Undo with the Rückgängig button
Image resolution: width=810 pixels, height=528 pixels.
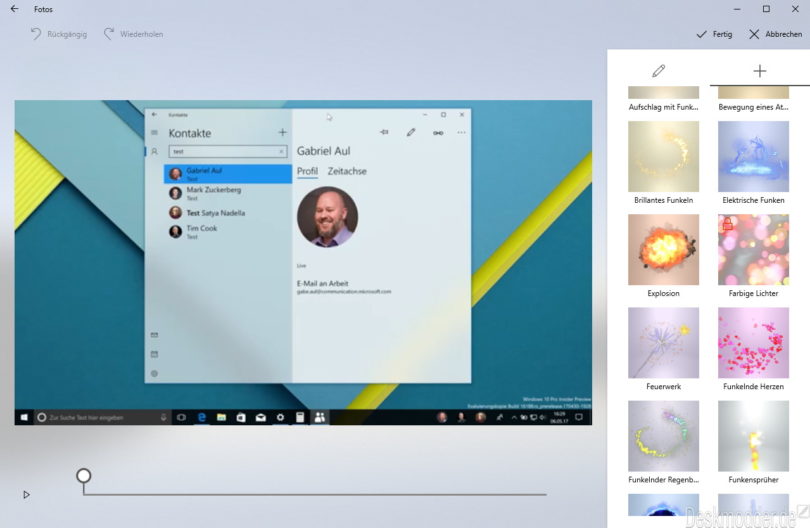[x=58, y=34]
